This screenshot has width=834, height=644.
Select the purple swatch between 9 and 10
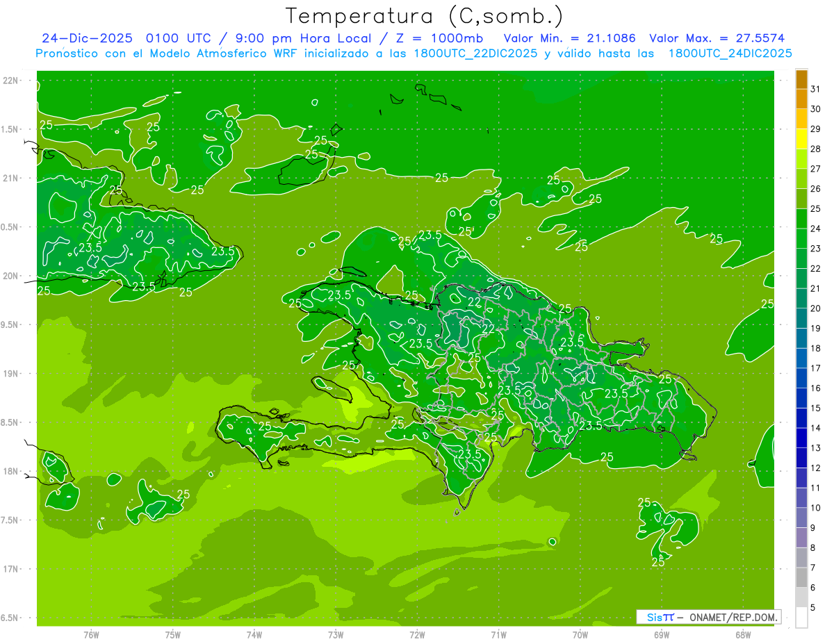(801, 518)
